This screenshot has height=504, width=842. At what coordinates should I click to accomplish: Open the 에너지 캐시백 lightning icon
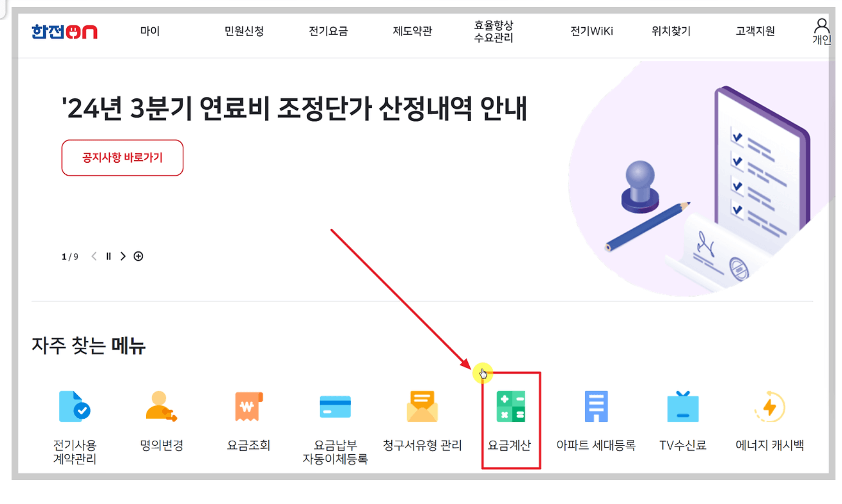[770, 408]
